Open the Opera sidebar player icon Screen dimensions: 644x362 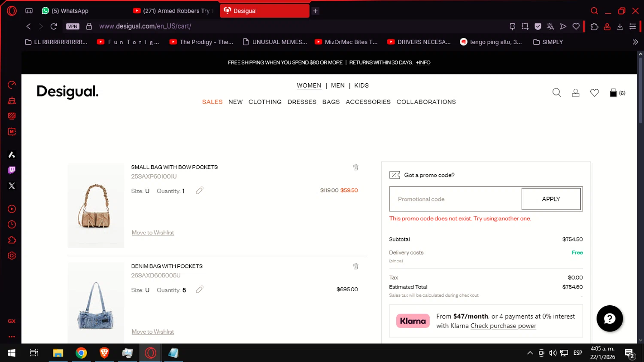tap(12, 209)
